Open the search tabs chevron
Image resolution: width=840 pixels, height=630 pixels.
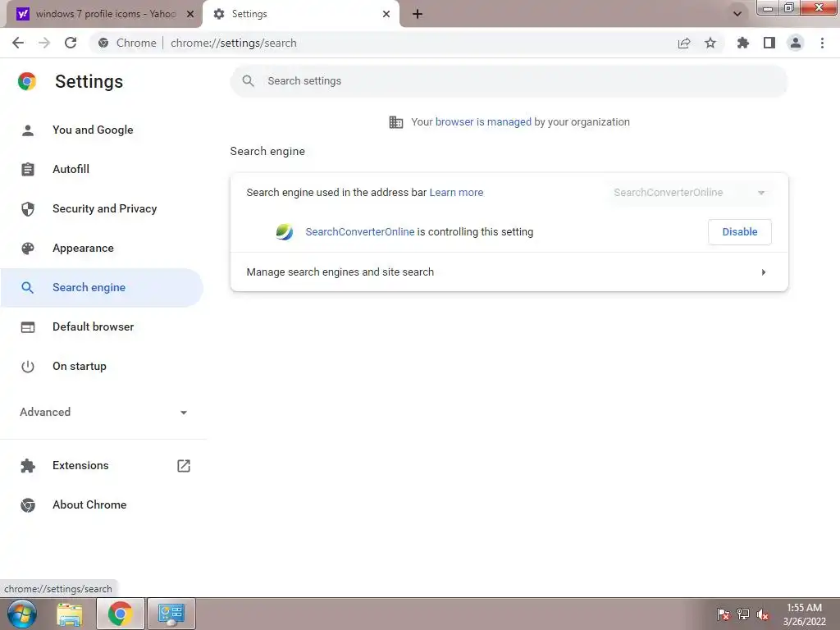pos(737,14)
